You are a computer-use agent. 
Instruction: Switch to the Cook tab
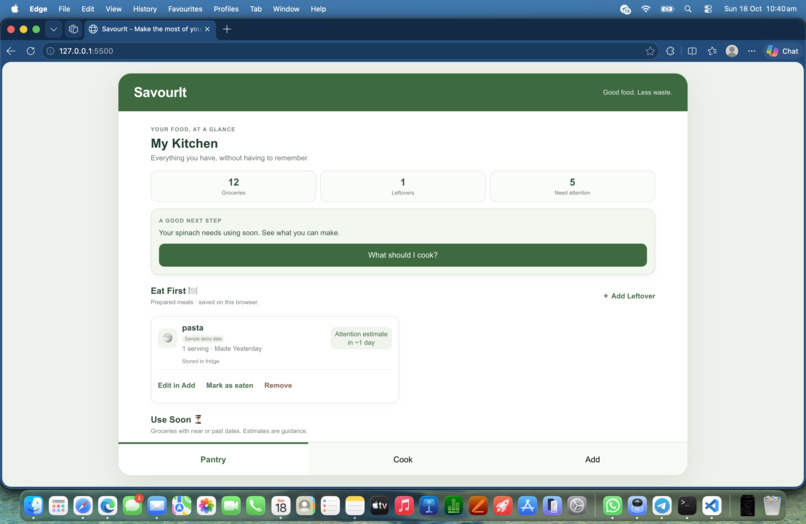pyautogui.click(x=402, y=459)
